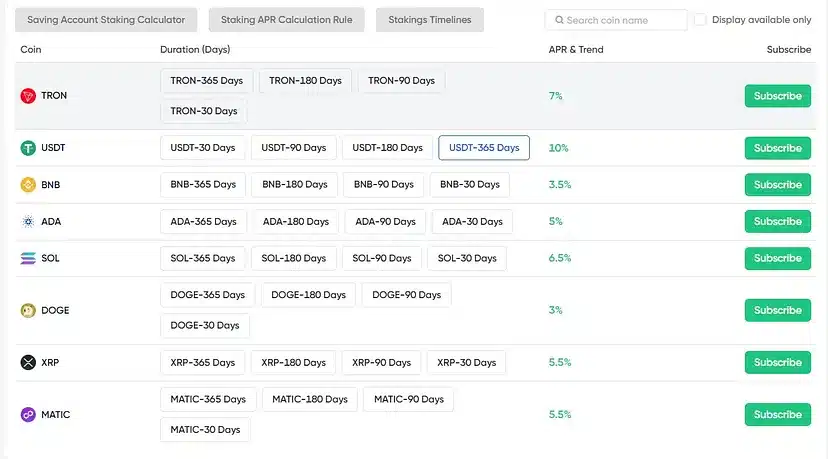Select ADA-365 Days duration
This screenshot has height=459, width=828.
[x=203, y=222]
